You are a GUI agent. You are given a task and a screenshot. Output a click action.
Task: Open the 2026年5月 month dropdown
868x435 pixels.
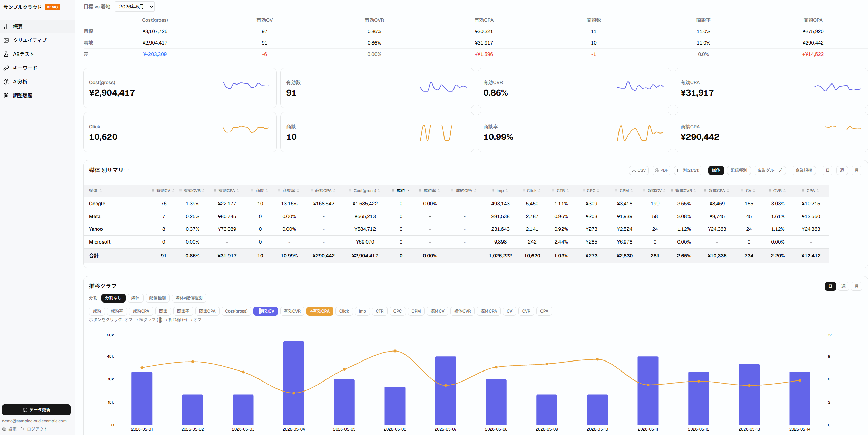tap(135, 7)
